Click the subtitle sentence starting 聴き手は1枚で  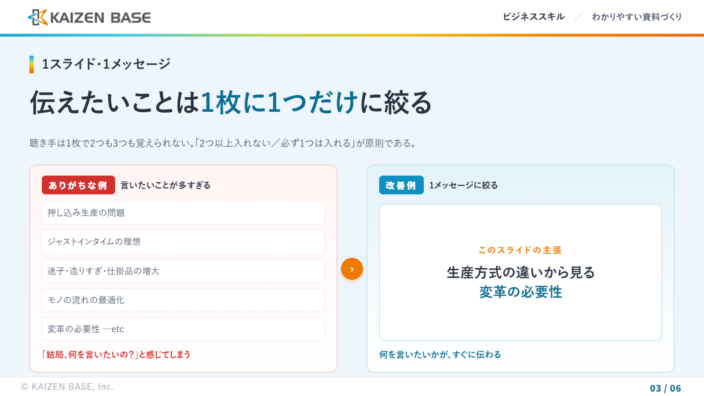[x=223, y=143]
